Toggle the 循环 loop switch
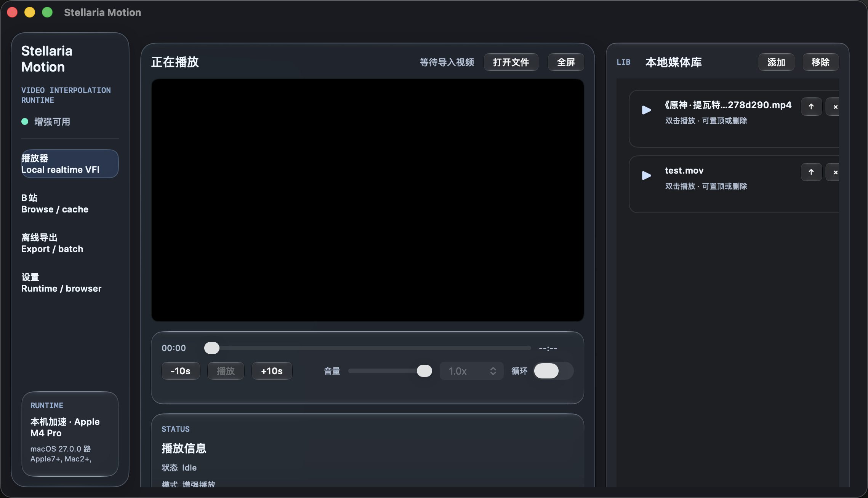 pyautogui.click(x=553, y=371)
